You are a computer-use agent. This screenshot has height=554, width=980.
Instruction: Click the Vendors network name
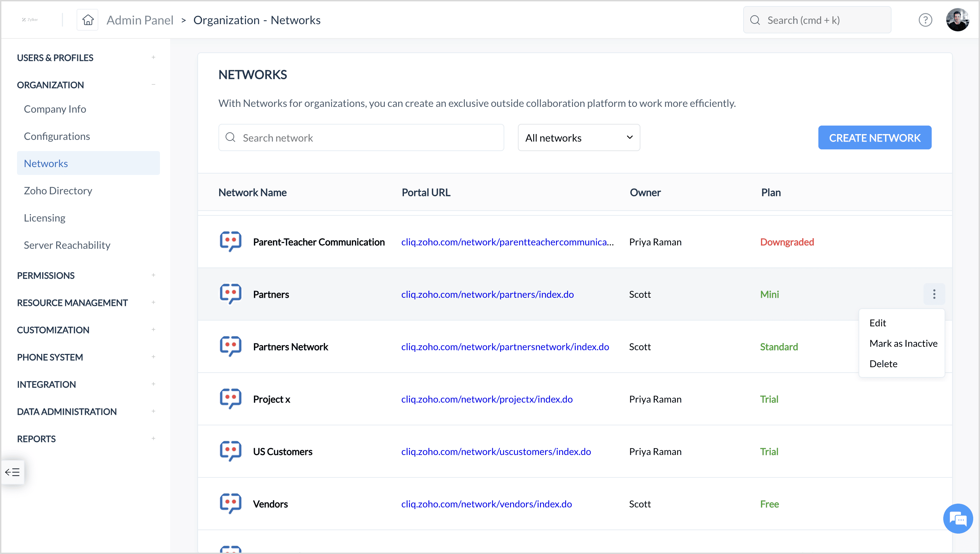(271, 504)
